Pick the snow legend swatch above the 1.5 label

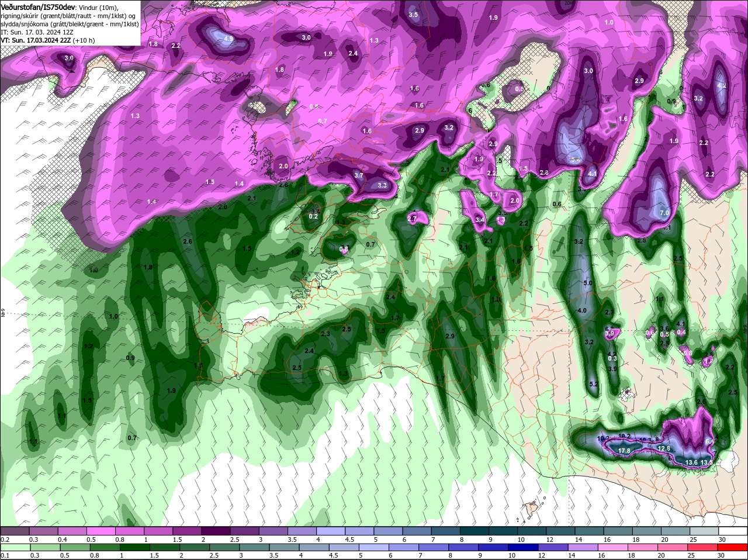tap(187, 531)
